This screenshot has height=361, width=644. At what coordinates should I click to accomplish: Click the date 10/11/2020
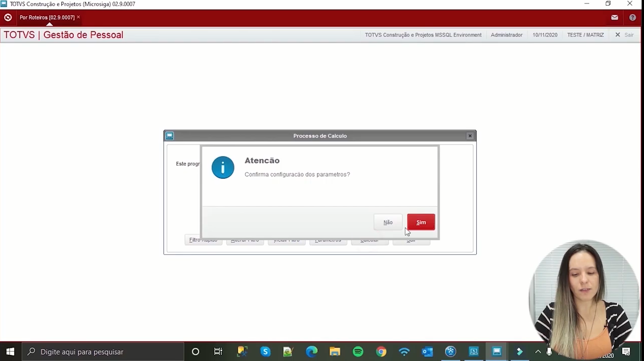click(545, 35)
